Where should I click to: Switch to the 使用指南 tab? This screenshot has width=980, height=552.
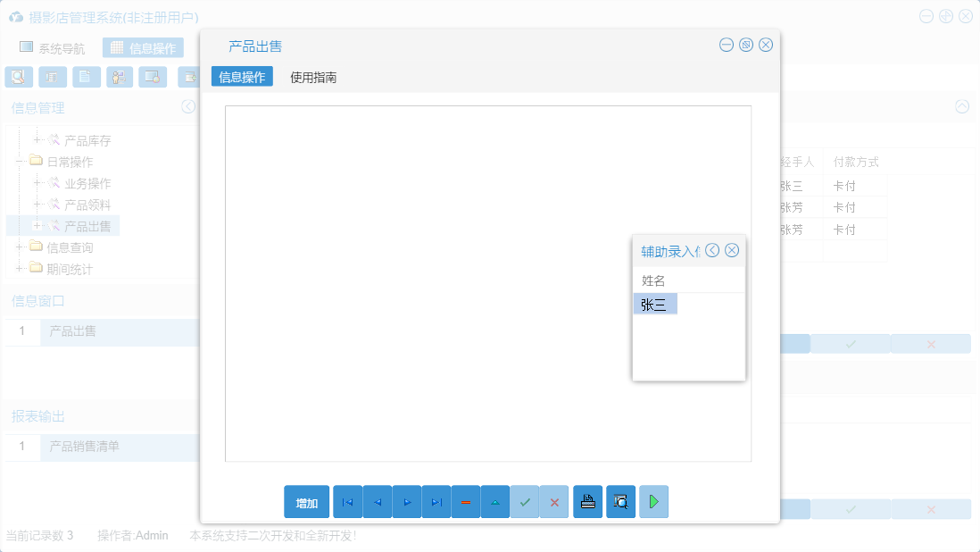[313, 78]
